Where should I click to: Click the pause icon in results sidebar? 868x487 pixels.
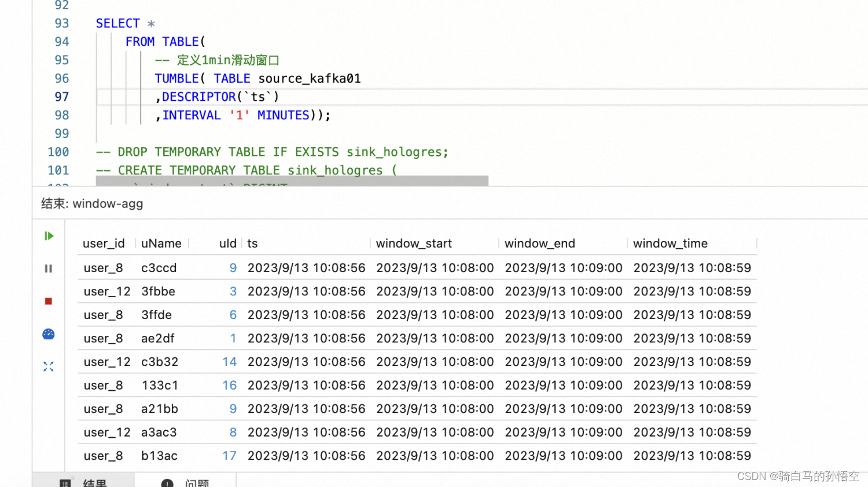(x=49, y=268)
